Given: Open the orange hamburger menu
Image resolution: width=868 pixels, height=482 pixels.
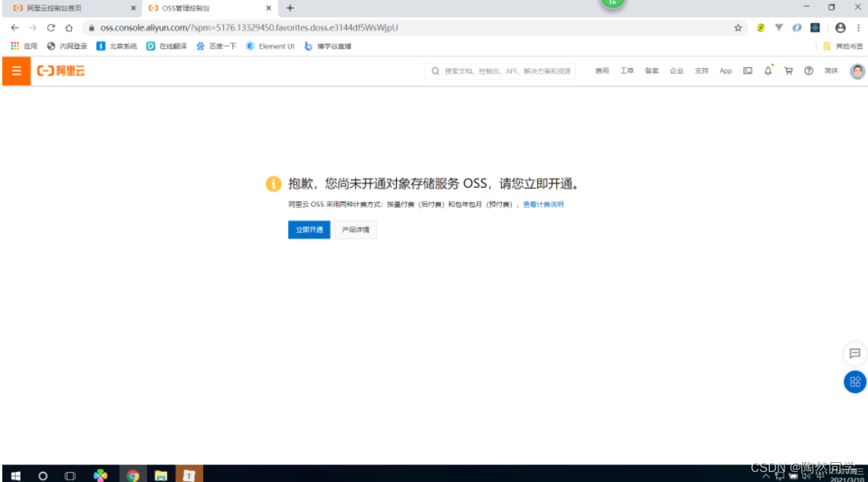Looking at the screenshot, I should point(16,71).
